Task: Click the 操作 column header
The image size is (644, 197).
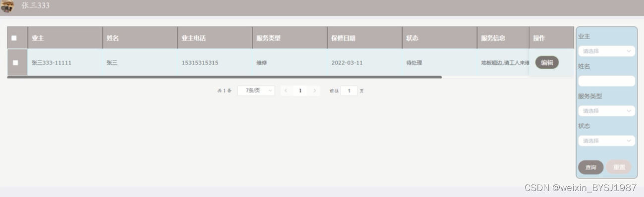Action: 551,38
